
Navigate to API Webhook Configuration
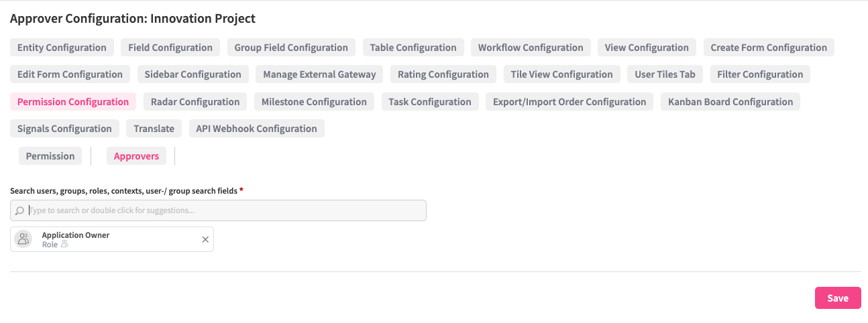[256, 129]
